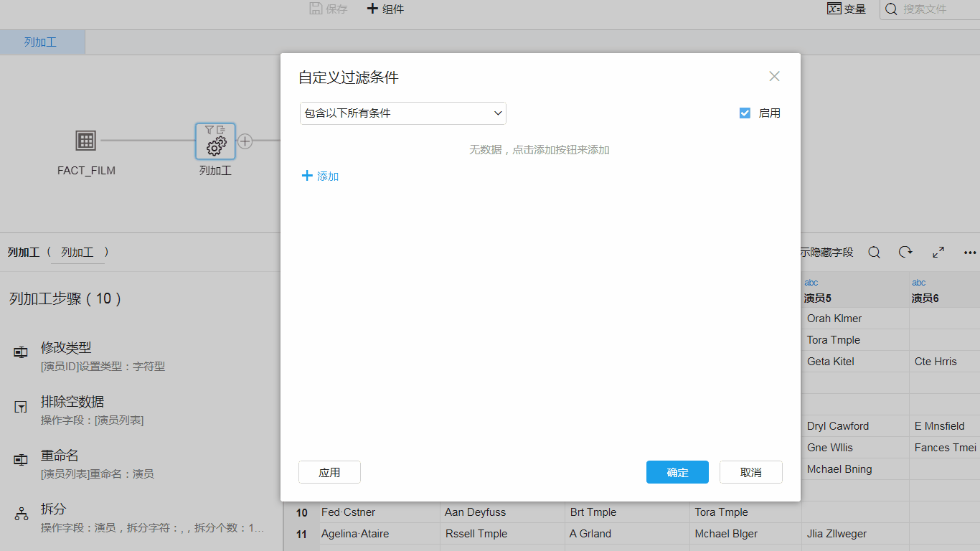Open the 包含以下所有条件 dropdown

click(x=402, y=113)
